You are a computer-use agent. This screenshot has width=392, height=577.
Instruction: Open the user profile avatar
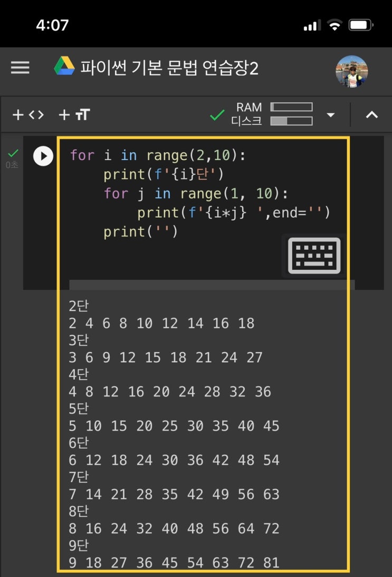click(x=351, y=71)
